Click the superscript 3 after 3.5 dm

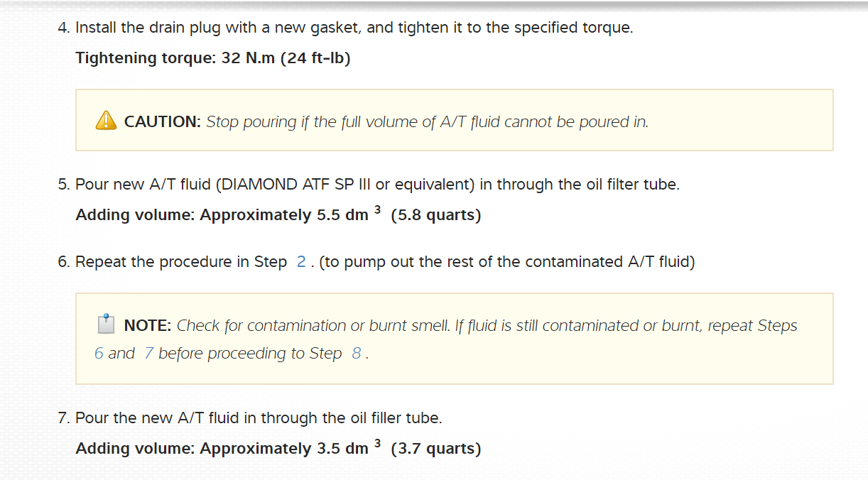[x=377, y=444]
